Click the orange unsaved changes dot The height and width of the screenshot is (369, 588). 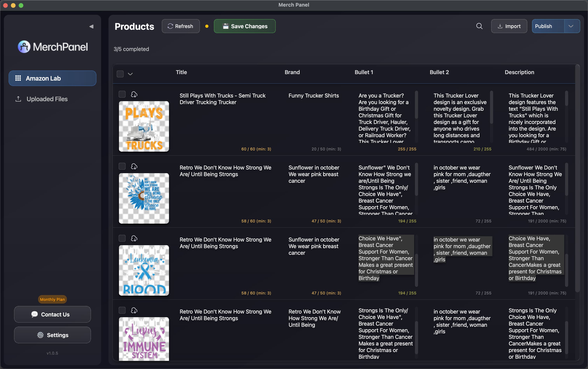coord(207,26)
